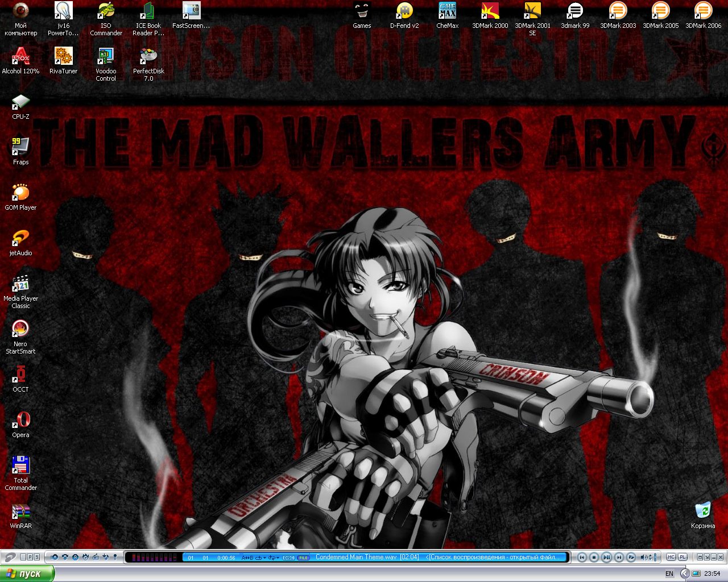Viewport: 728px width, 582px height.
Task: Open the RivaTuner shortcut
Action: coord(63,61)
